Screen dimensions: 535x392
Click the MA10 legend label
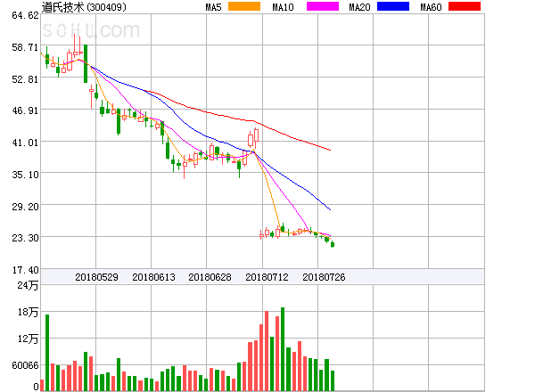tap(283, 7)
